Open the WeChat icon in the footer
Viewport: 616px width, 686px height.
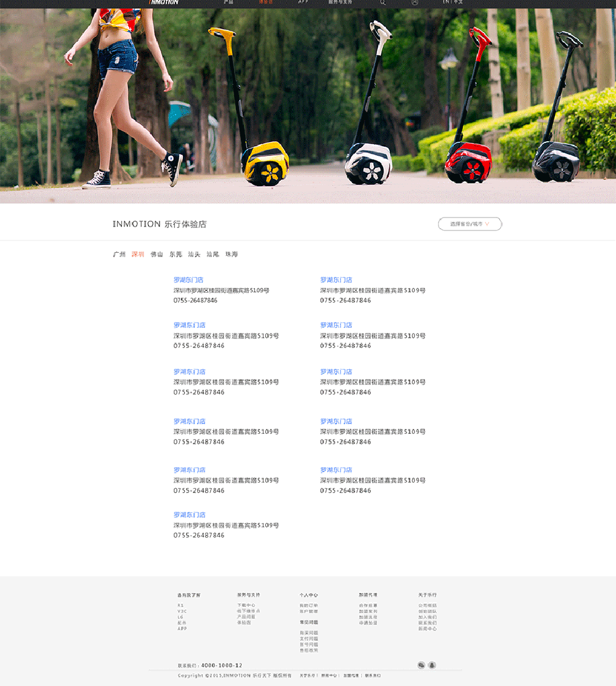[421, 665]
